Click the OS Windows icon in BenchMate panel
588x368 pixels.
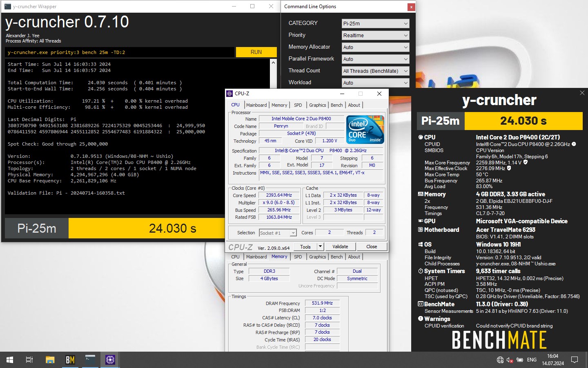tap(421, 245)
